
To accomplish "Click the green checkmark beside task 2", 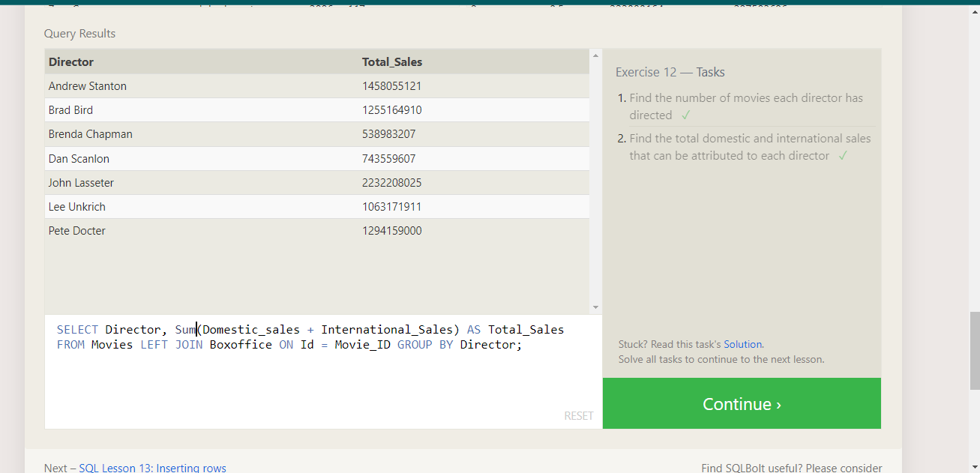I will 843,155.
